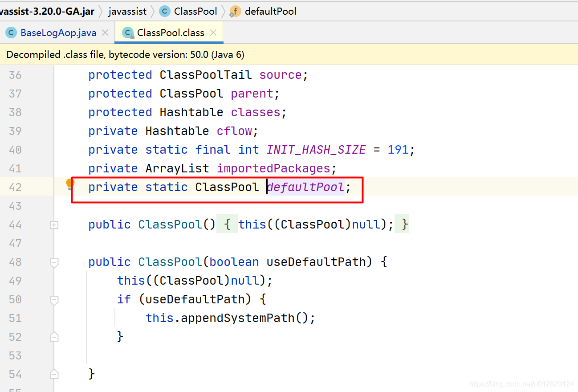Click the parent field name on line 37
The image size is (578, 392).
tap(252, 94)
